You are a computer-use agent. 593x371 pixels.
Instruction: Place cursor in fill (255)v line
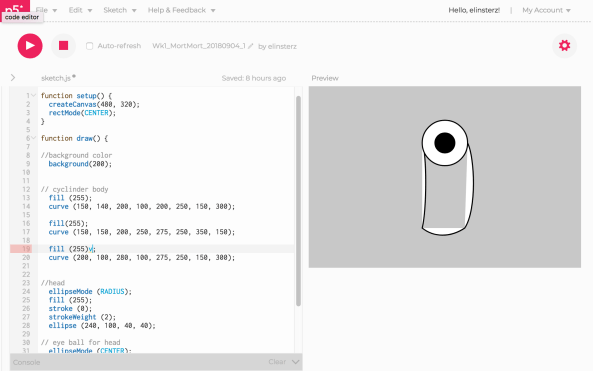[x=72, y=249]
